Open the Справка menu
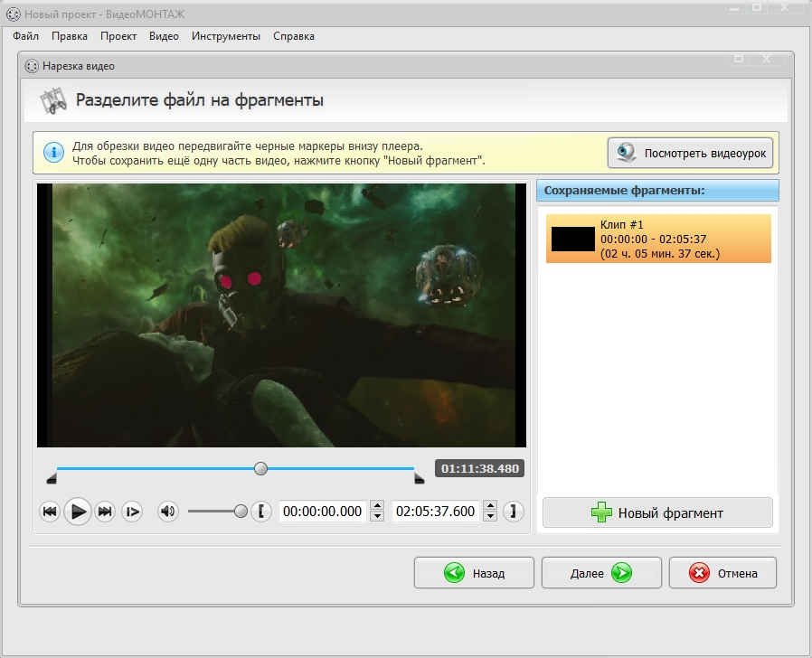 [294, 36]
